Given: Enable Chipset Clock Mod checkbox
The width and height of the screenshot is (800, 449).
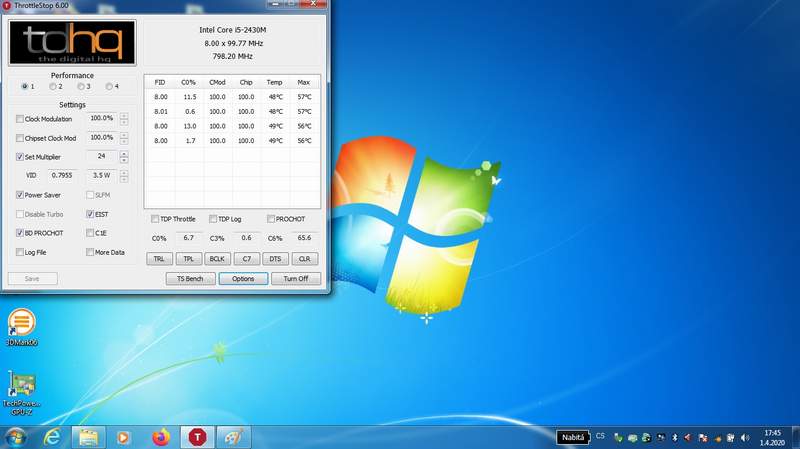Looking at the screenshot, I should coord(19,138).
